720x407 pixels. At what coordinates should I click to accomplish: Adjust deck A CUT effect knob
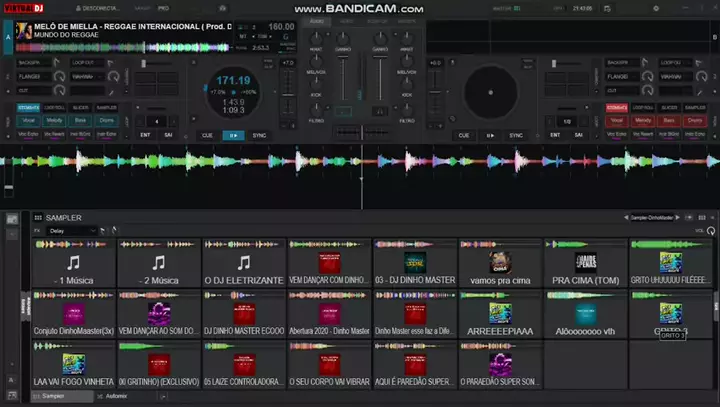pyautogui.click(x=59, y=90)
